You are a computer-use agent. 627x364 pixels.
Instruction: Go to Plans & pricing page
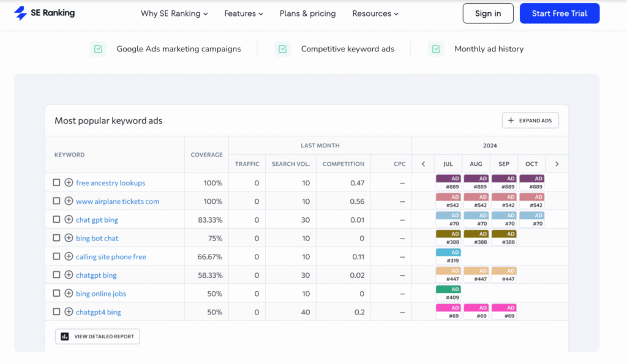coord(307,13)
